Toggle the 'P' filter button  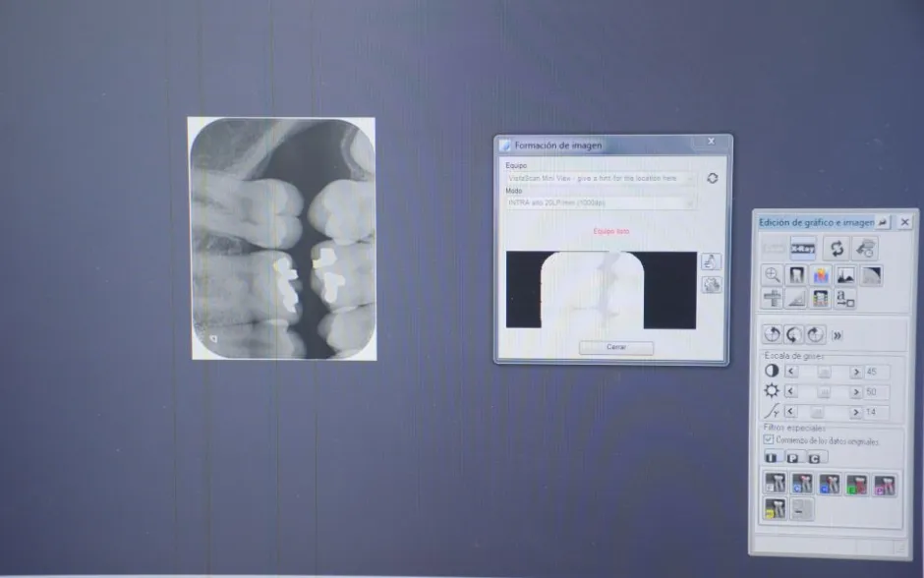[794, 458]
